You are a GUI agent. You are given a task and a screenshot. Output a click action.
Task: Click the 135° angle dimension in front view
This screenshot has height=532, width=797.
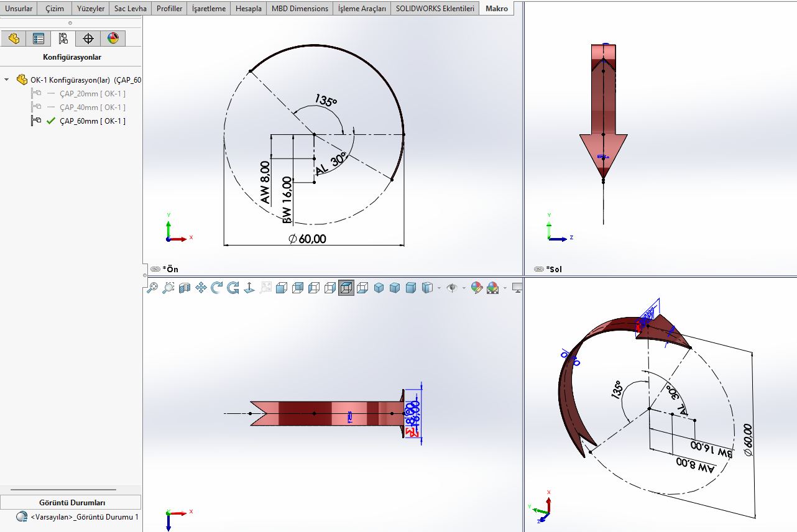pyautogui.click(x=326, y=100)
